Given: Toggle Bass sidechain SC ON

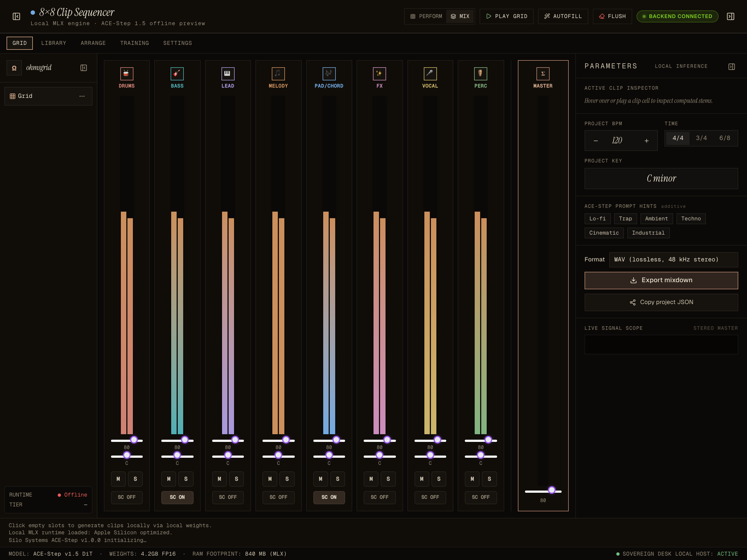Looking at the screenshot, I should click(x=177, y=497).
